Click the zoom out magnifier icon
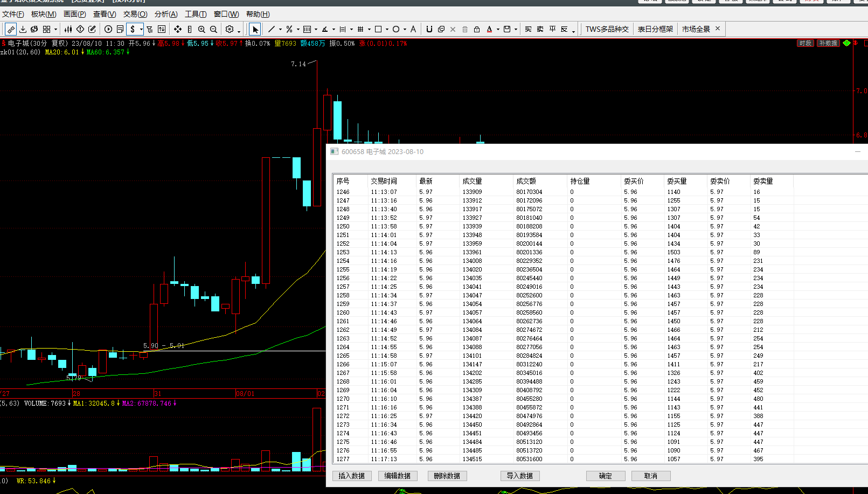This screenshot has width=868, height=494. click(213, 29)
